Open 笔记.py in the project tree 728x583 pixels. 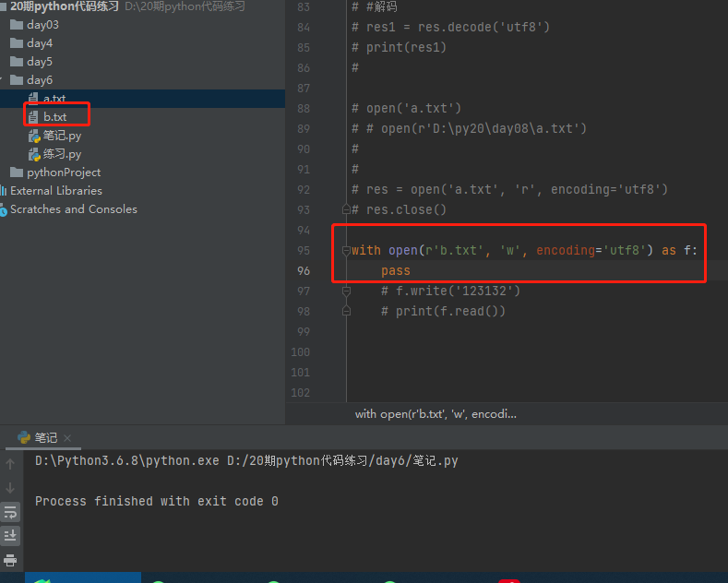point(62,136)
